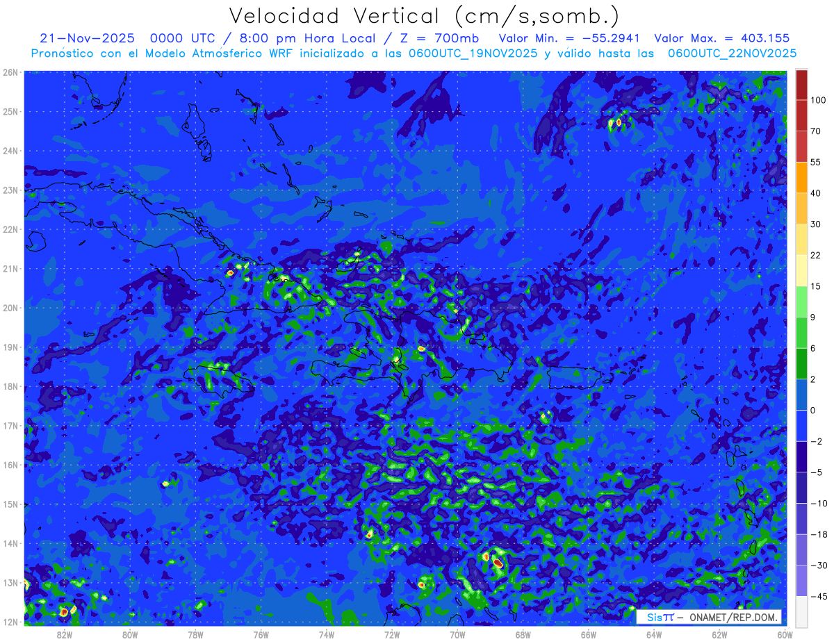Click the '14N' latitude label
Image resolution: width=834 pixels, height=644 pixels.
click(10, 543)
